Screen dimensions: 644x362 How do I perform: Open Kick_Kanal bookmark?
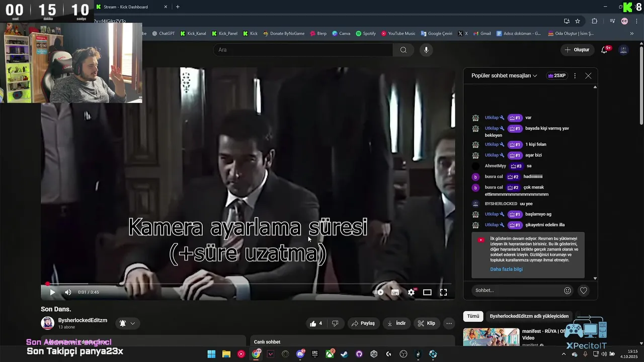(x=193, y=34)
